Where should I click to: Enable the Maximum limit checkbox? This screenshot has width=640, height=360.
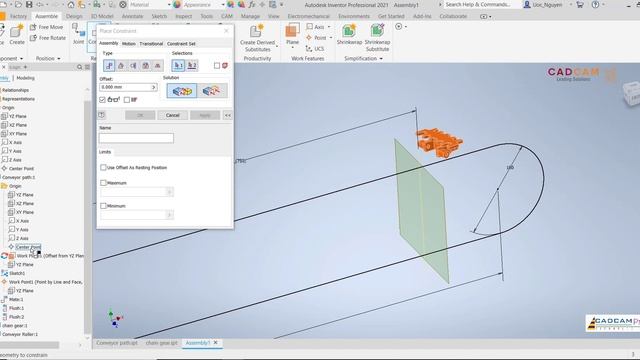click(x=103, y=183)
